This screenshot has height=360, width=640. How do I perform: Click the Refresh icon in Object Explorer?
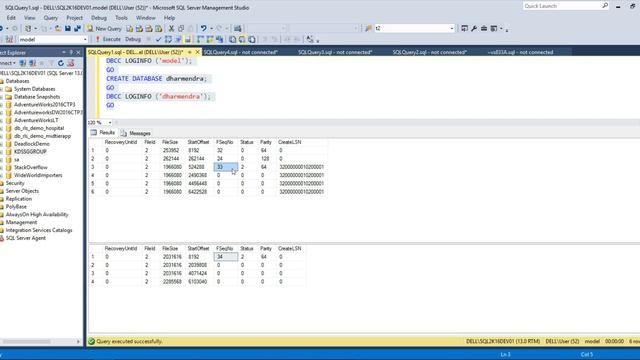coord(61,63)
